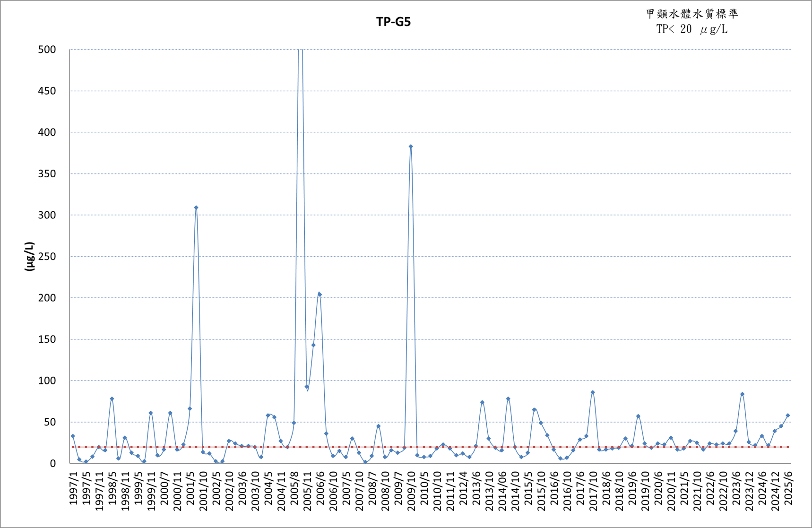Click the 2001/5 peak data marker near 309

coord(196,208)
